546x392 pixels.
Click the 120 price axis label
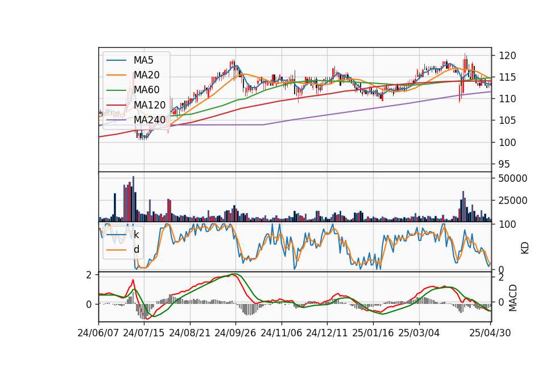507,56
